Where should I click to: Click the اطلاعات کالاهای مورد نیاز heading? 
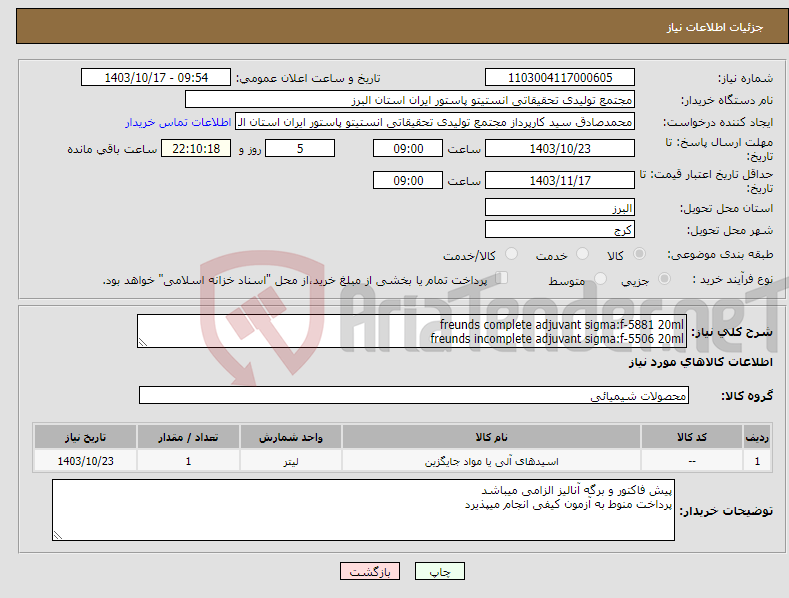[700, 362]
